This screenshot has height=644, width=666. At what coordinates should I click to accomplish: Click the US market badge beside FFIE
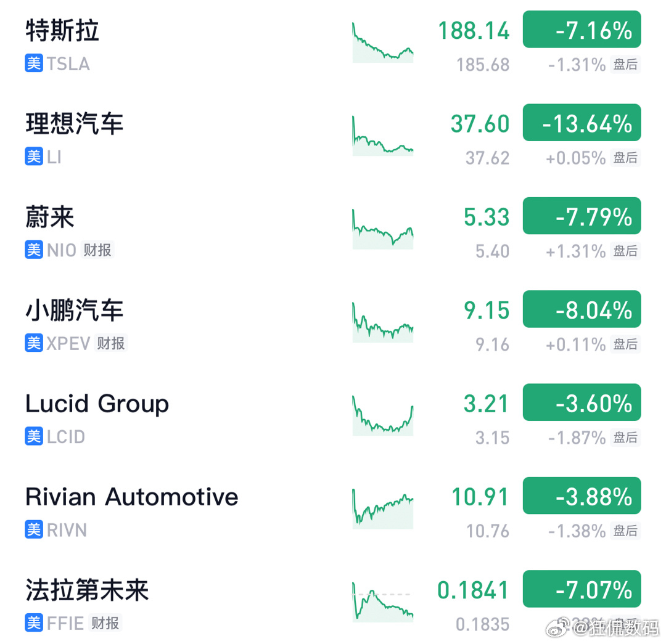pos(34,623)
